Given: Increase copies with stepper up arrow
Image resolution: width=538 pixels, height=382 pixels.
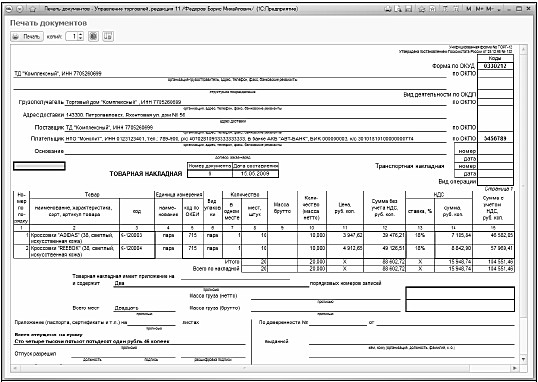Looking at the screenshot, I should [x=80, y=34].
